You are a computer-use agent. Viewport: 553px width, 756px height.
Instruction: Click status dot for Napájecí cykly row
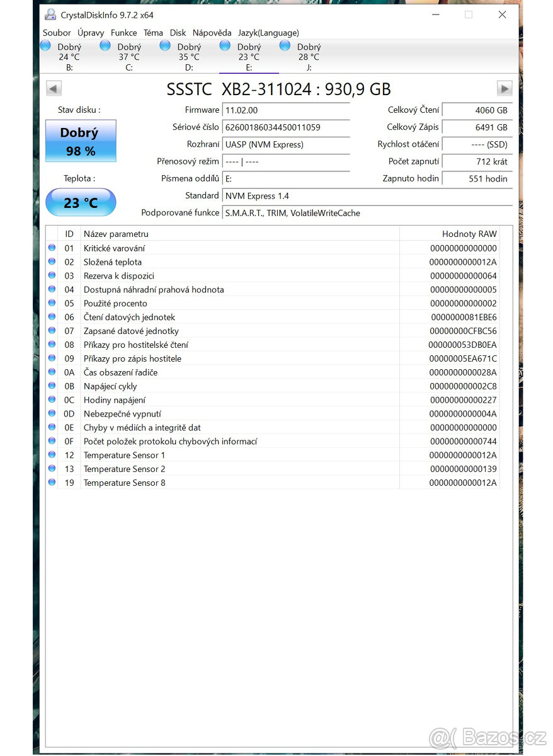coord(52,386)
